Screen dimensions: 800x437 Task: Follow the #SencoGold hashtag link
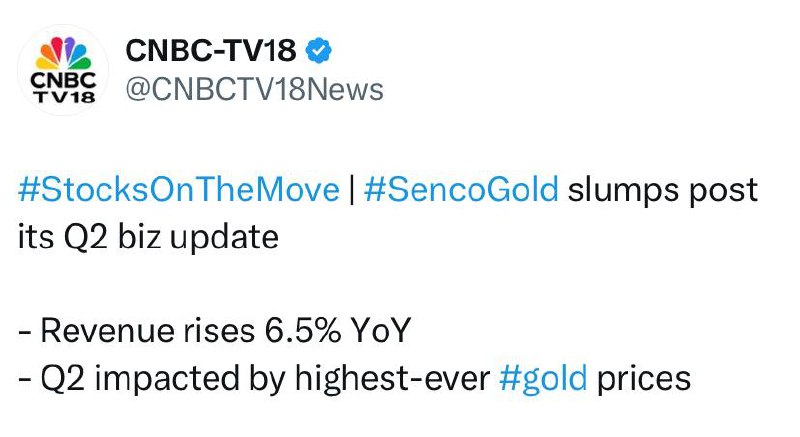pos(461,191)
